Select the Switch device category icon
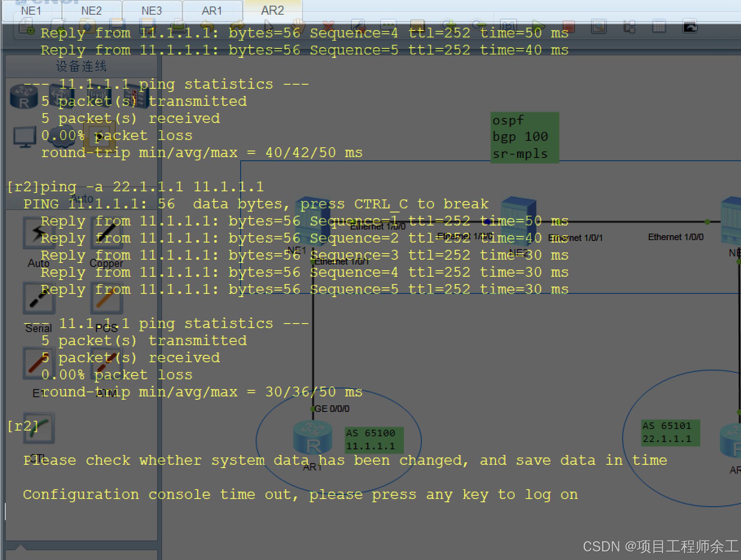The width and height of the screenshot is (741, 560). (61, 96)
